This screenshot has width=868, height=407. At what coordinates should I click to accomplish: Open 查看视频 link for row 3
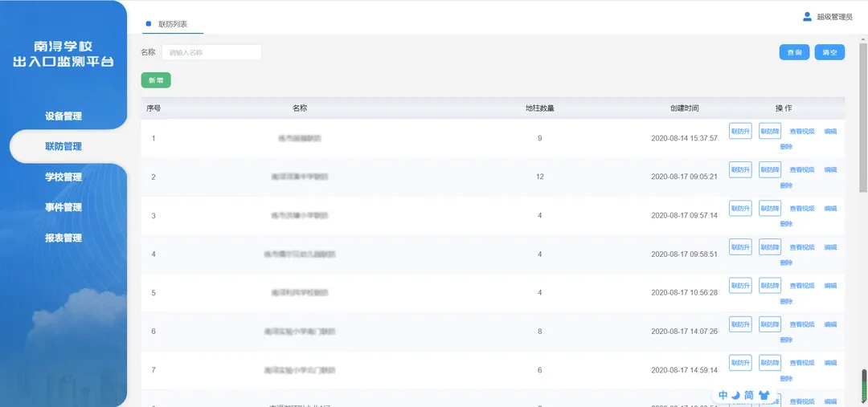pyautogui.click(x=802, y=209)
